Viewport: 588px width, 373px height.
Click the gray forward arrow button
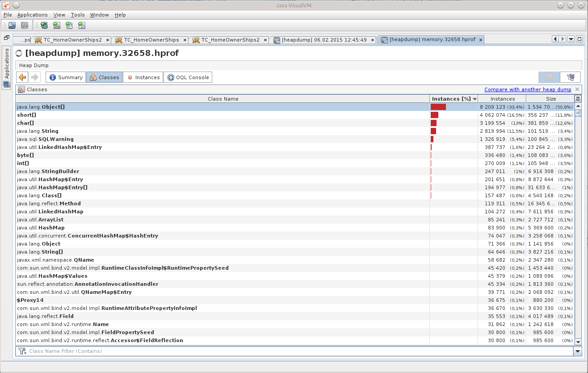35,77
